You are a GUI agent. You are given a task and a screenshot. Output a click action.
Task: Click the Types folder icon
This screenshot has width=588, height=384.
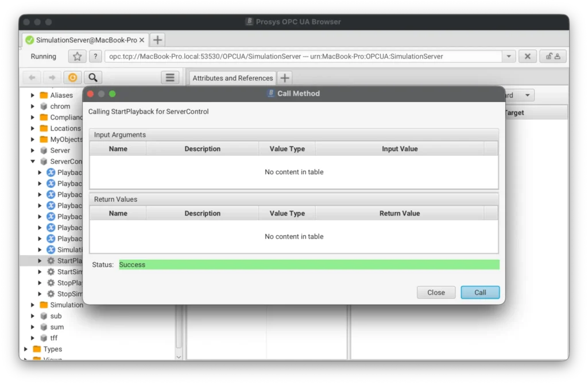[37, 349]
